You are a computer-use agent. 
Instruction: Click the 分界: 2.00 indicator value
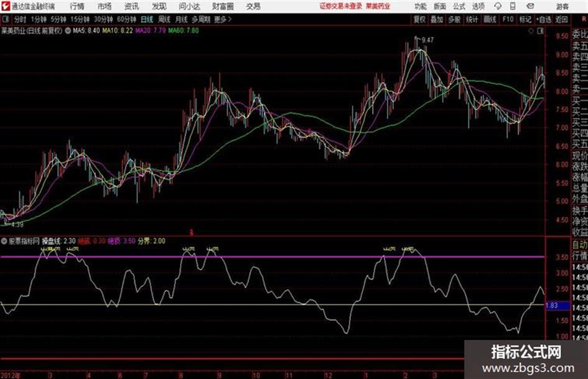[x=151, y=241]
